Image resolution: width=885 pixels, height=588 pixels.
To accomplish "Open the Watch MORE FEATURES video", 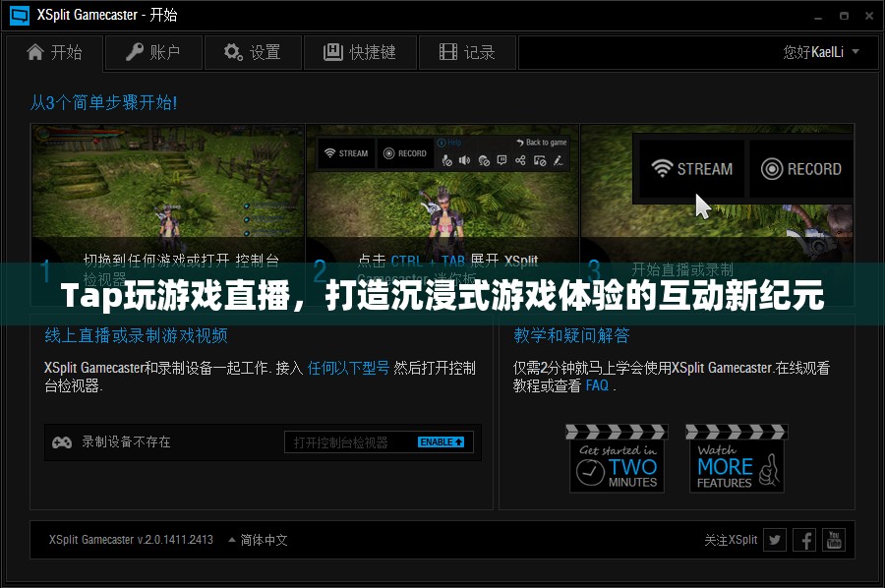I will pos(737,458).
